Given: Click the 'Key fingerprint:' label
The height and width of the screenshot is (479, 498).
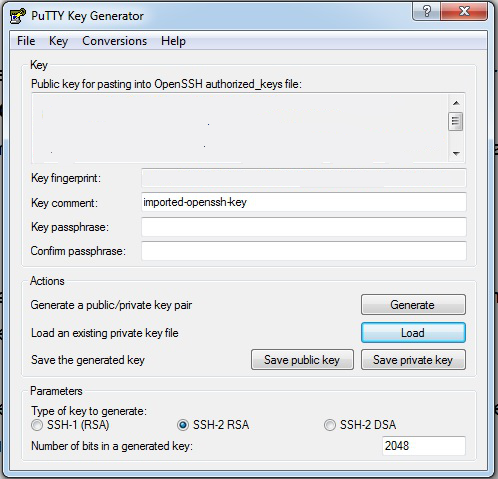Looking at the screenshot, I should 66,178.
